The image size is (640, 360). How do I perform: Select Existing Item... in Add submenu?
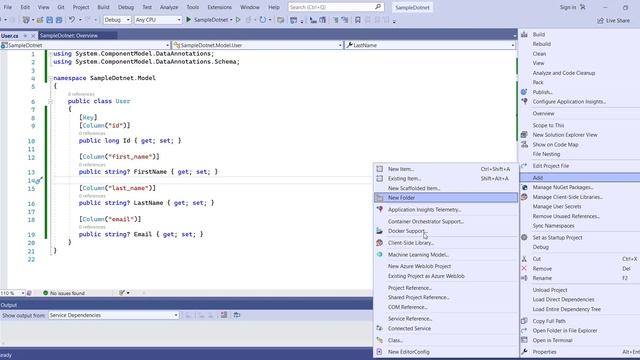(x=446, y=178)
